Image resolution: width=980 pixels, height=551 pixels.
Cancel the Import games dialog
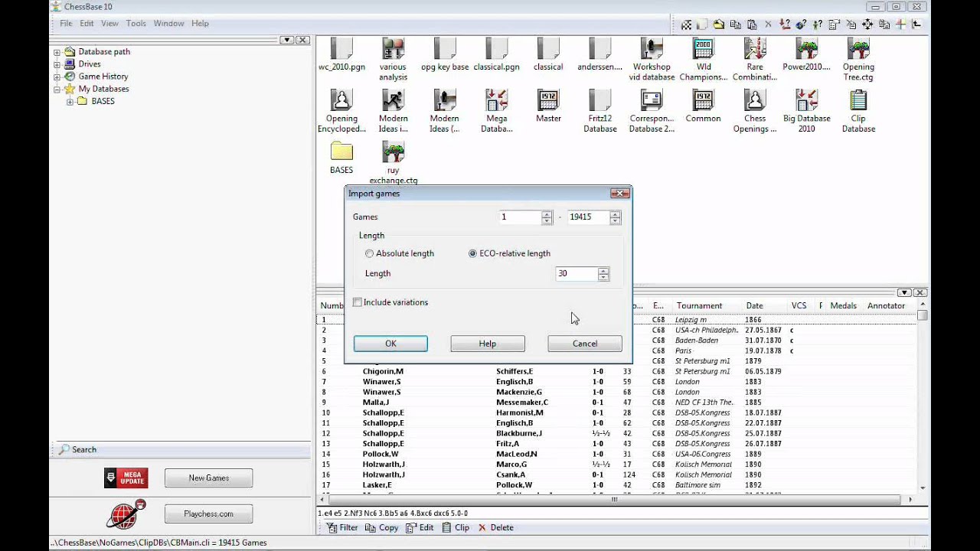click(585, 344)
